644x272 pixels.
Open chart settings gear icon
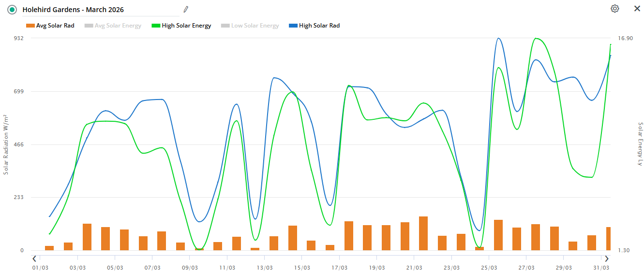(614, 9)
